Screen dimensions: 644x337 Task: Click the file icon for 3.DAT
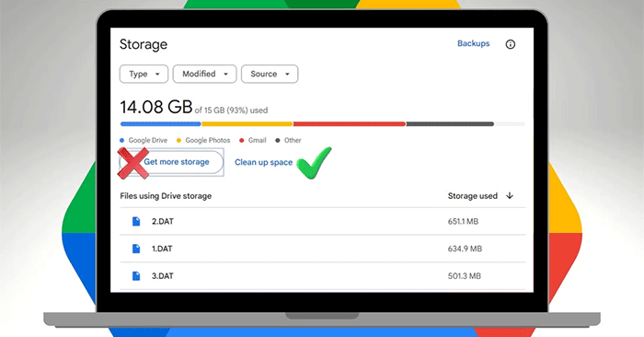(136, 276)
